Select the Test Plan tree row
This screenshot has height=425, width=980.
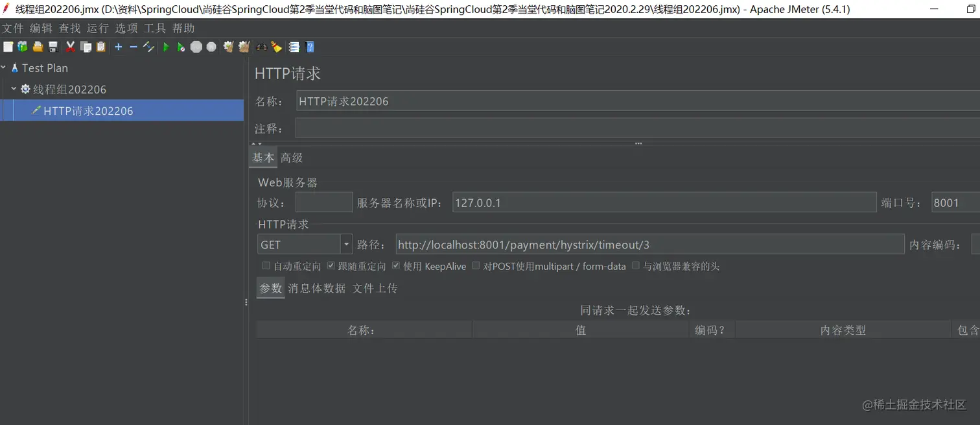pos(122,68)
